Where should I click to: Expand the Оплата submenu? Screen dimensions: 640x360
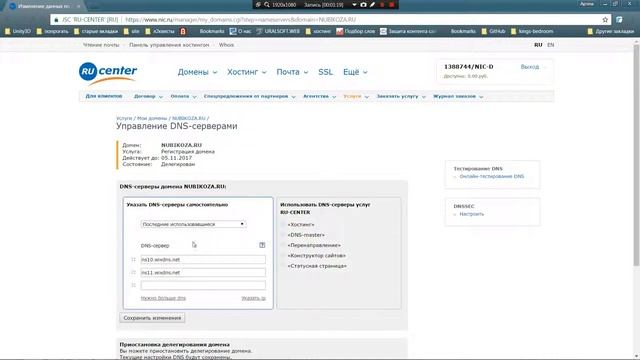point(183,96)
